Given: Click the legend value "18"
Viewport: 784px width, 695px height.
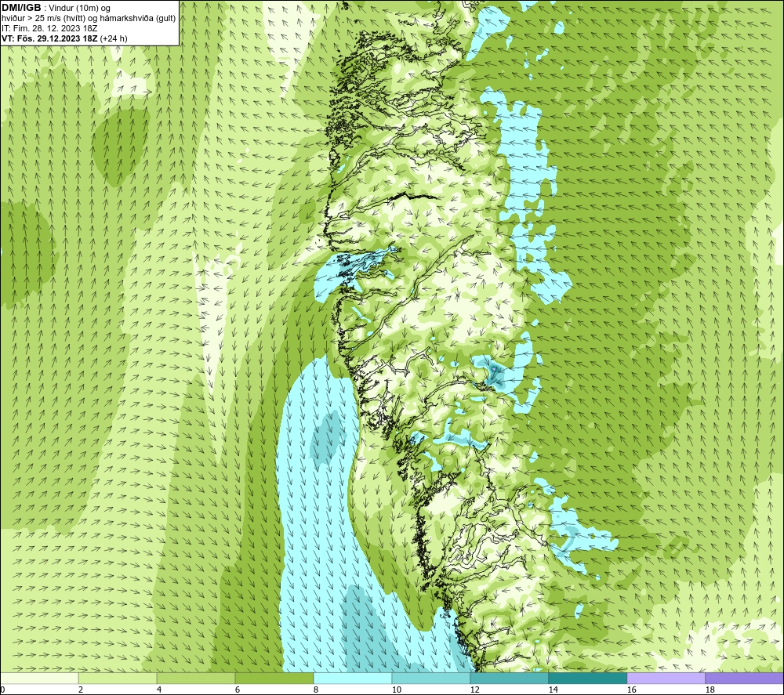Looking at the screenshot, I should [710, 690].
